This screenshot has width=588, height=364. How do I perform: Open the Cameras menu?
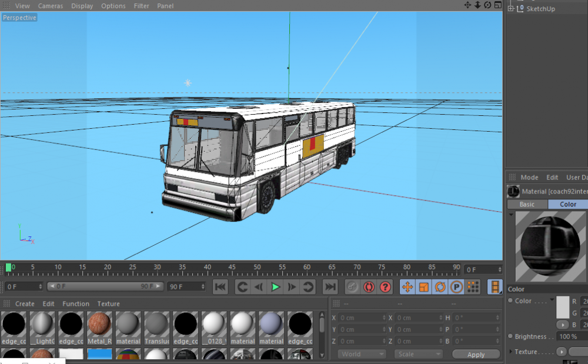(x=50, y=5)
